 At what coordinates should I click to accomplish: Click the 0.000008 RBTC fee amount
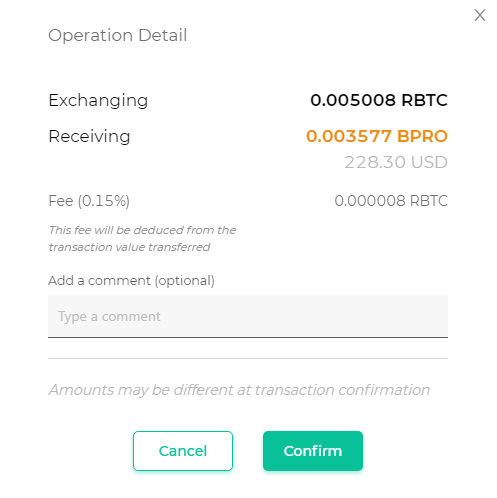pos(391,201)
